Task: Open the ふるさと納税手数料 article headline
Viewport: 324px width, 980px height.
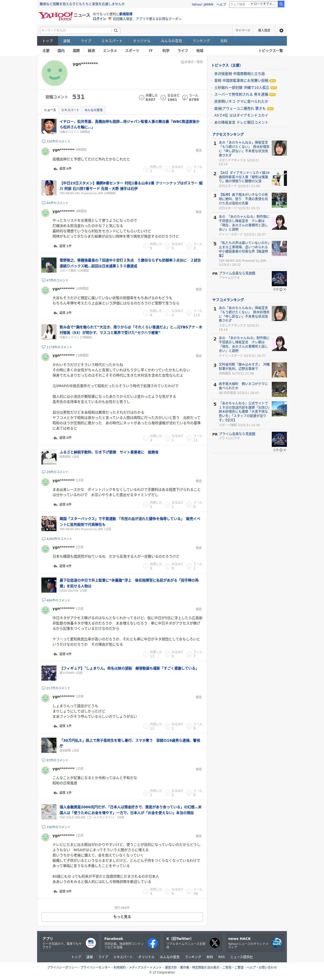Action: (109, 452)
